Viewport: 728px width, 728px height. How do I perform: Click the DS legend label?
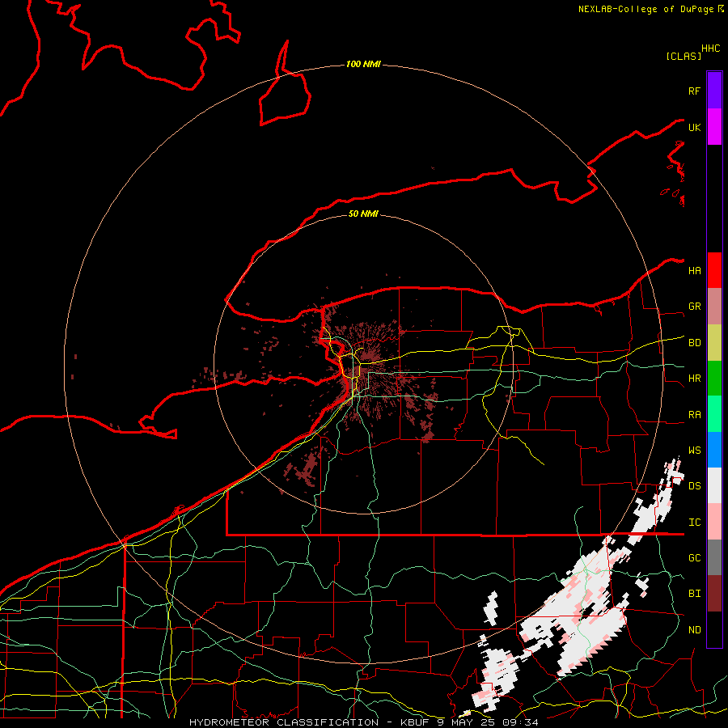click(x=694, y=486)
